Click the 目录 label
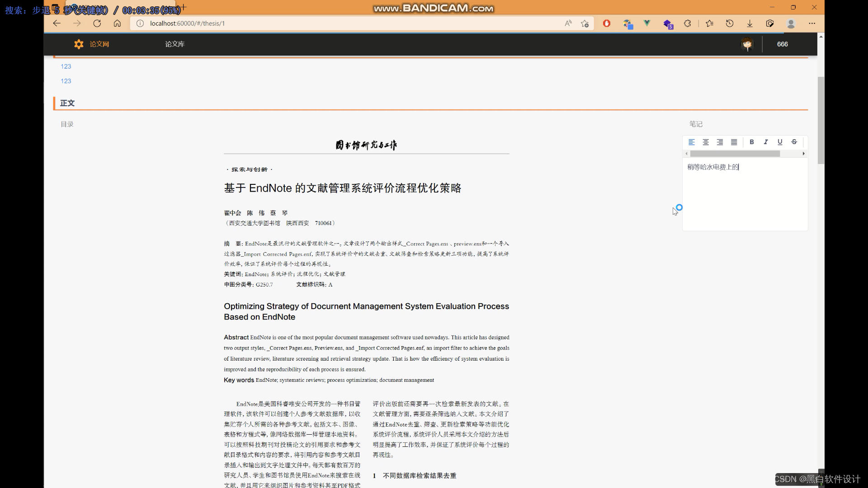Viewport: 868px width, 488px height. (x=67, y=124)
